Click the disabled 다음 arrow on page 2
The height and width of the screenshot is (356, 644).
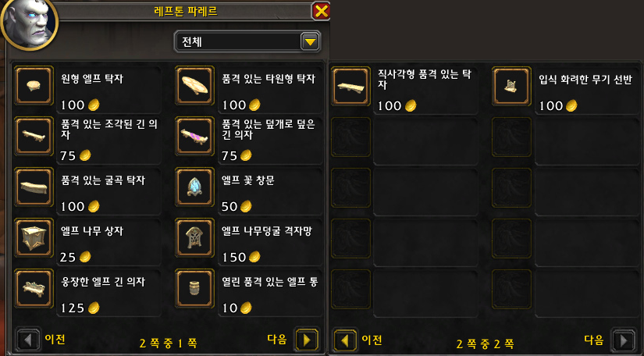tap(624, 340)
